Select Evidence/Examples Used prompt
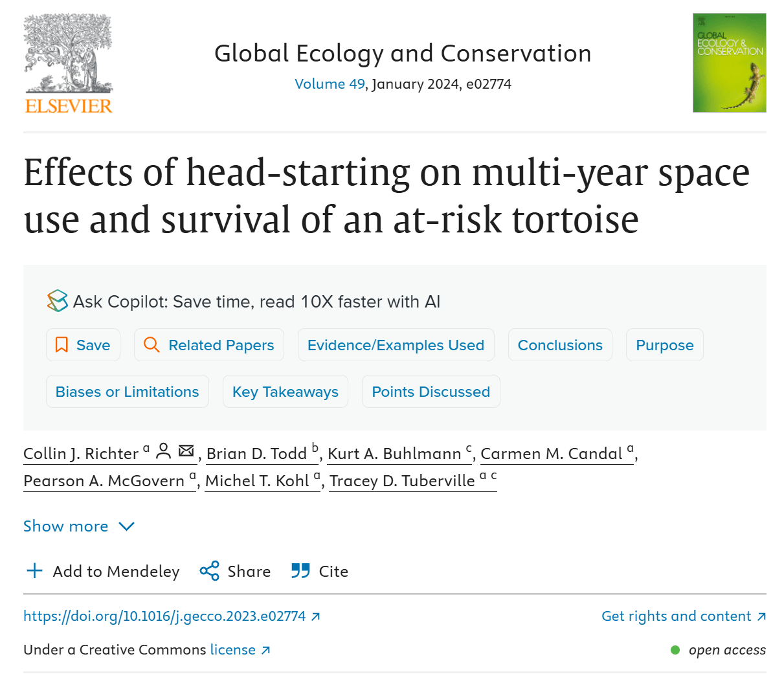This screenshot has height=694, width=784. tap(396, 345)
